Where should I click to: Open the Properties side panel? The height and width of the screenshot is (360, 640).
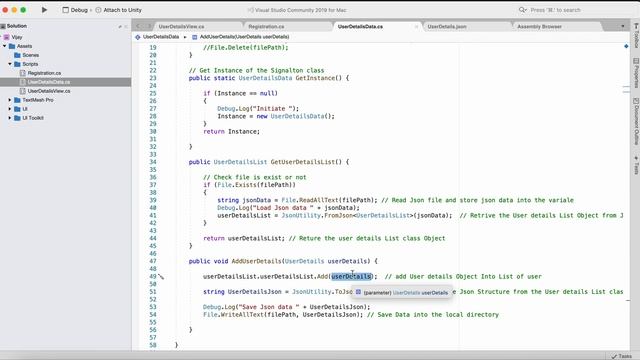636,73
